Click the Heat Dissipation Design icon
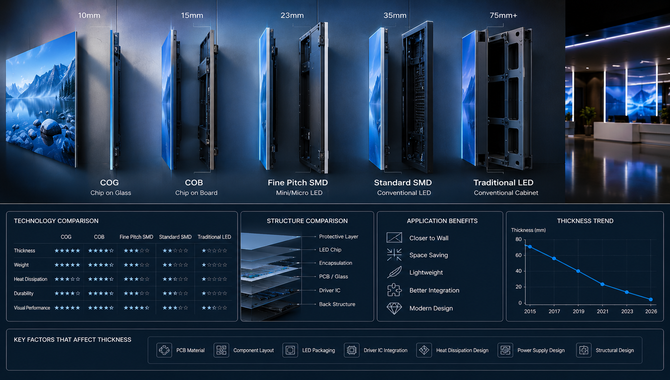This screenshot has height=380, width=670. 424,350
